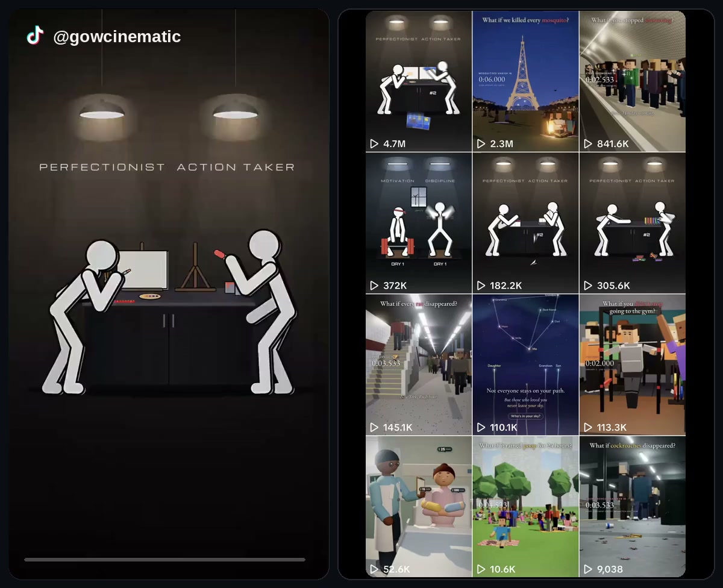
Task: Open the doctor and baby thumbnail
Action: tap(419, 507)
